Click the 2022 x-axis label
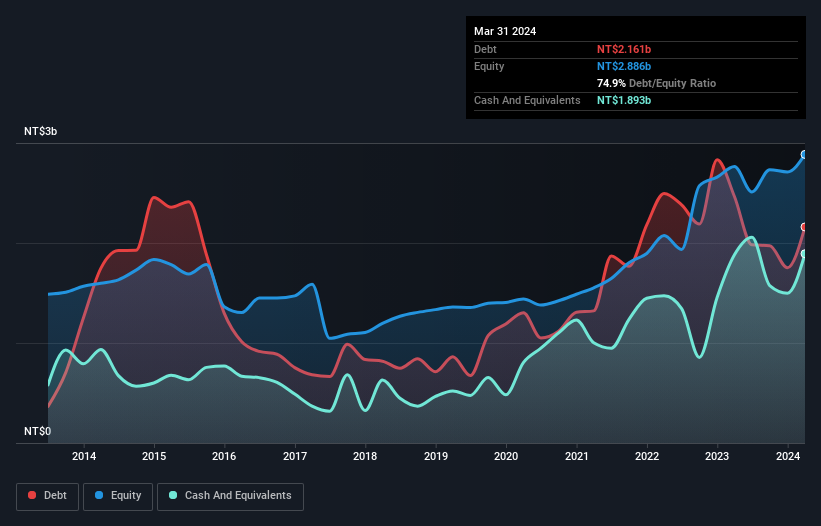 pos(647,456)
